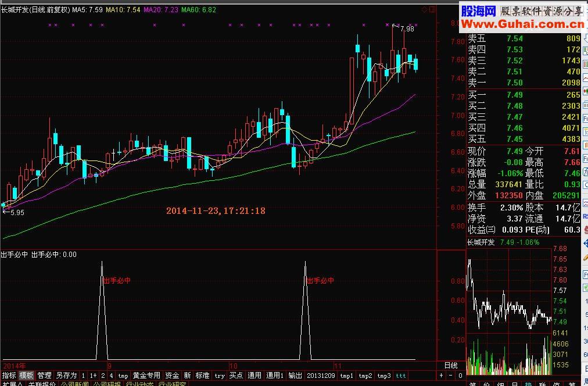This screenshot has height=386, width=588.
Task: Click the 5.95 low price marker
Action: coord(17,213)
